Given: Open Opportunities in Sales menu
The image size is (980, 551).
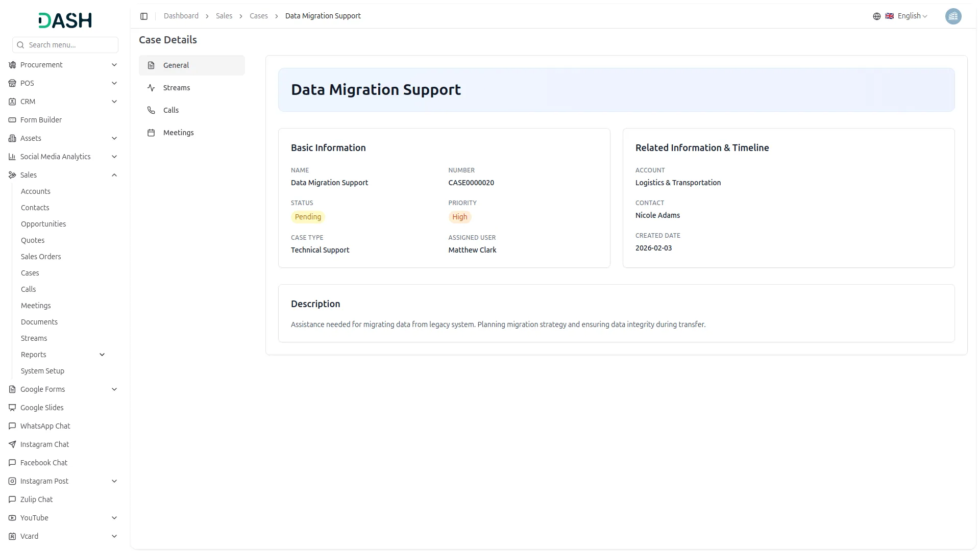Looking at the screenshot, I should coord(43,224).
